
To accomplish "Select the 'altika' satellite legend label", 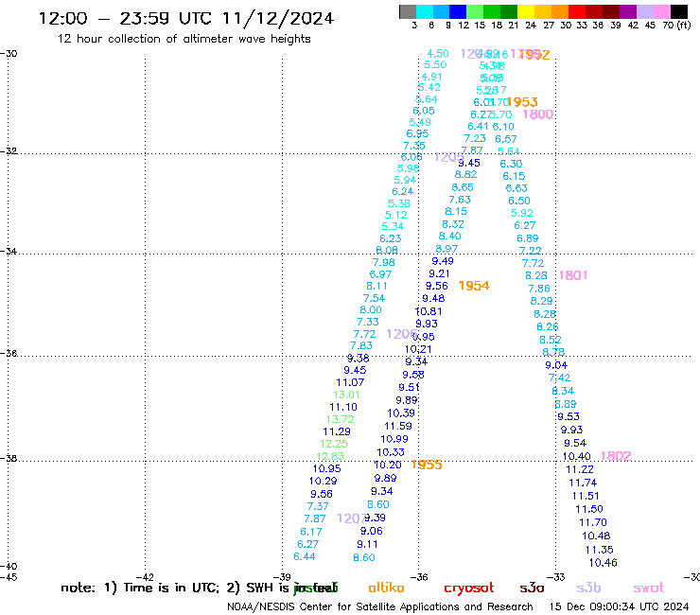I will [386, 588].
